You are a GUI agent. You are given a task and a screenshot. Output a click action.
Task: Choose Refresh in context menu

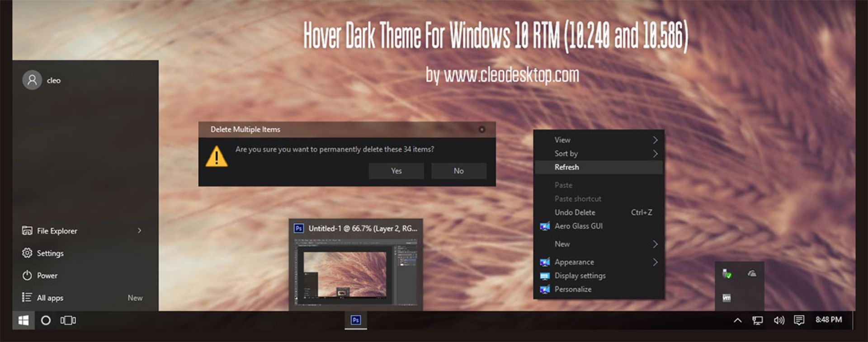click(x=599, y=167)
